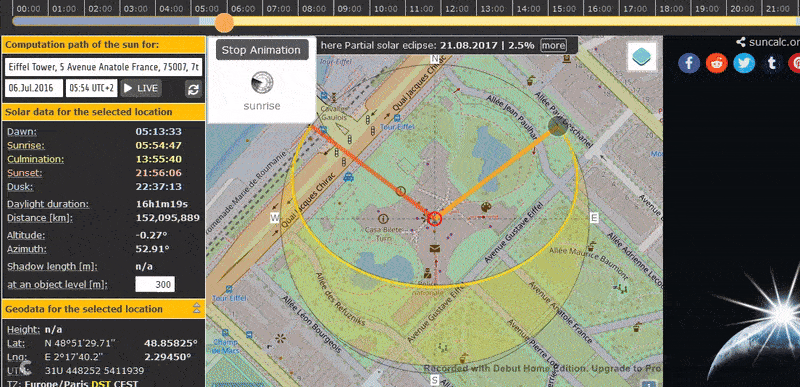The width and height of the screenshot is (800, 387).
Task: Toggle LIVE mode
Action: click(x=141, y=88)
